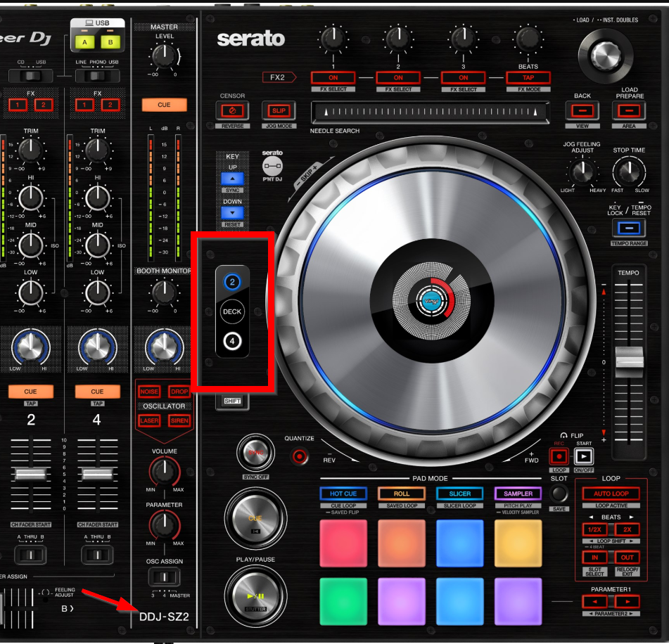Click channel 4 TRIM knob
Image resolution: width=669 pixels, height=644 pixels.
tap(97, 150)
